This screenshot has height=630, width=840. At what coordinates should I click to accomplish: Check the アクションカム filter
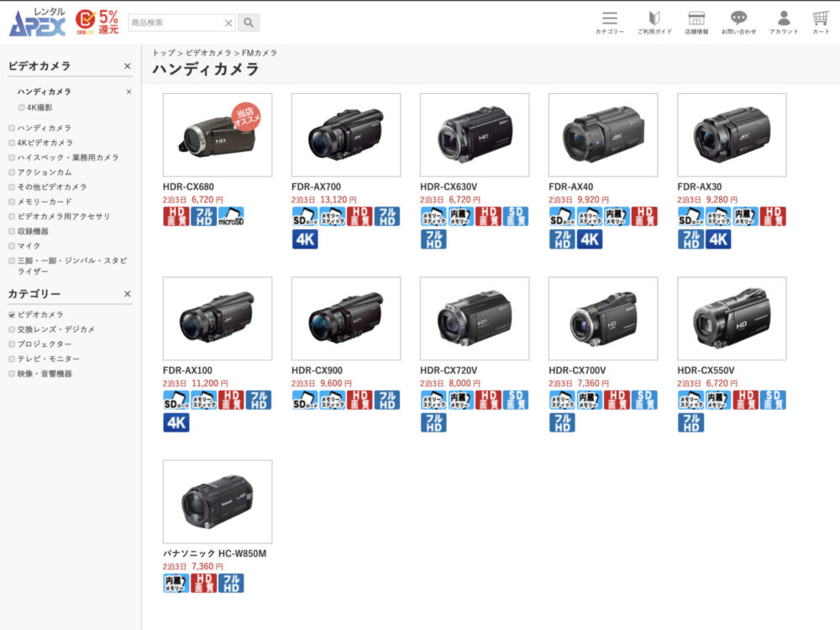12,172
